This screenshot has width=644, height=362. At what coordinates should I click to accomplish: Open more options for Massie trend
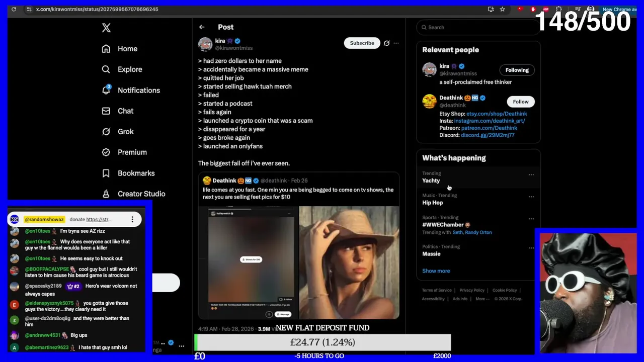(x=531, y=248)
